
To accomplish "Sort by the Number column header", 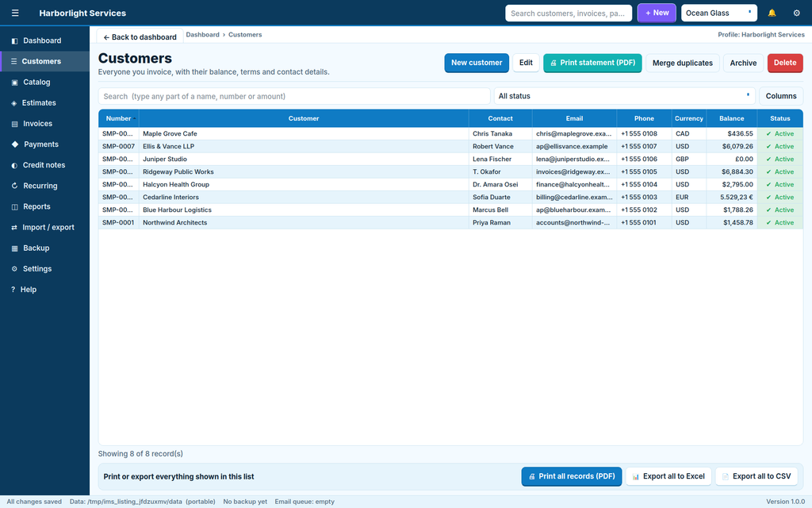I will [x=119, y=118].
